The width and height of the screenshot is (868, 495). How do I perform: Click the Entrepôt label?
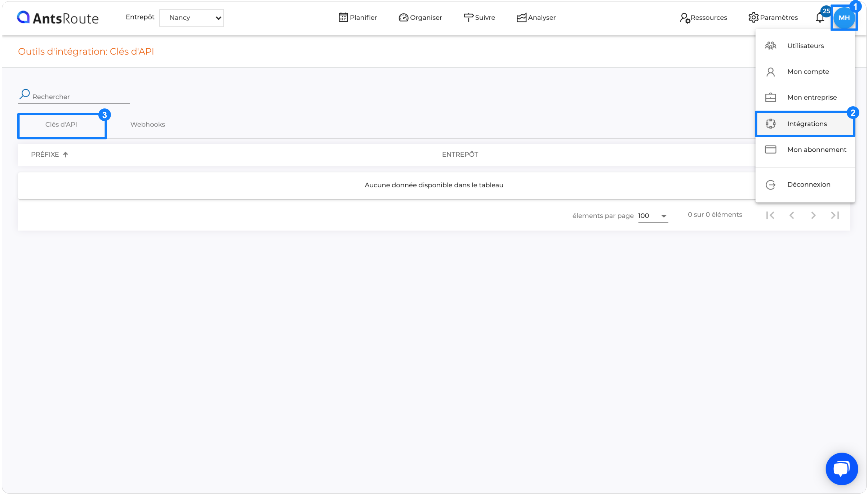click(x=140, y=17)
